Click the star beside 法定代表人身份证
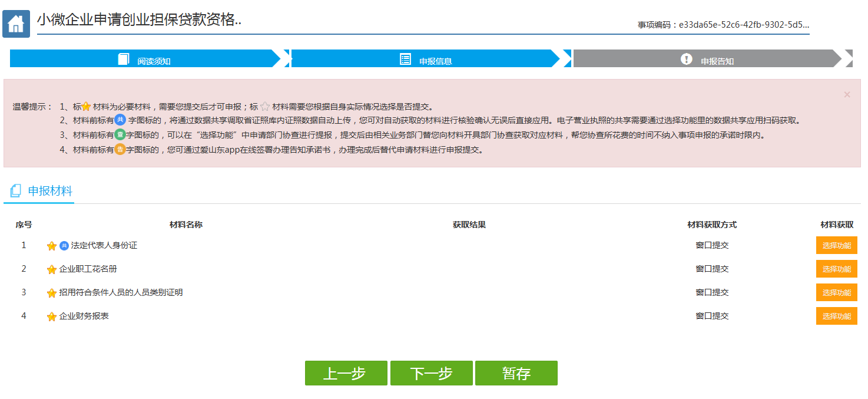Image resolution: width=868 pixels, height=399 pixels. point(51,245)
